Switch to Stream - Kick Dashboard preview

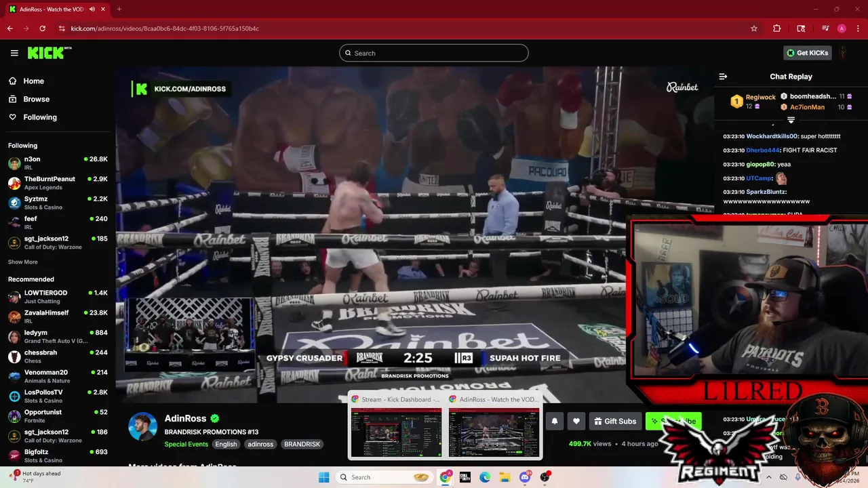pos(396,426)
